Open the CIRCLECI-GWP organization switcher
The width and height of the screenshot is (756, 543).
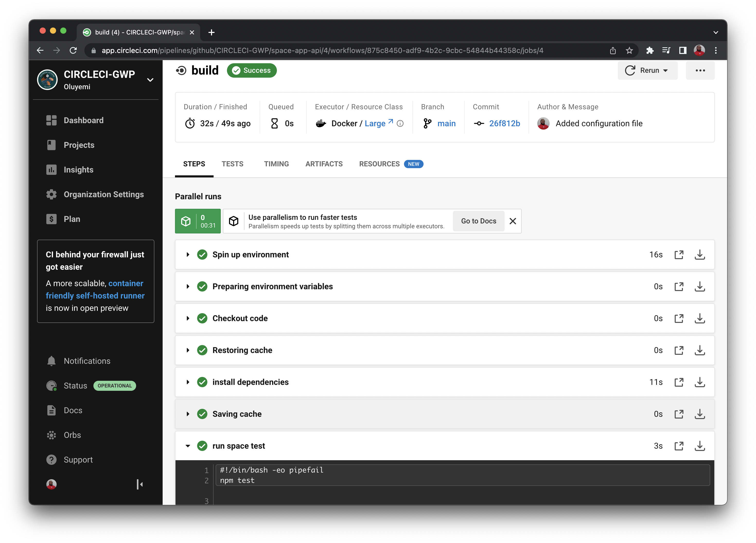click(150, 80)
